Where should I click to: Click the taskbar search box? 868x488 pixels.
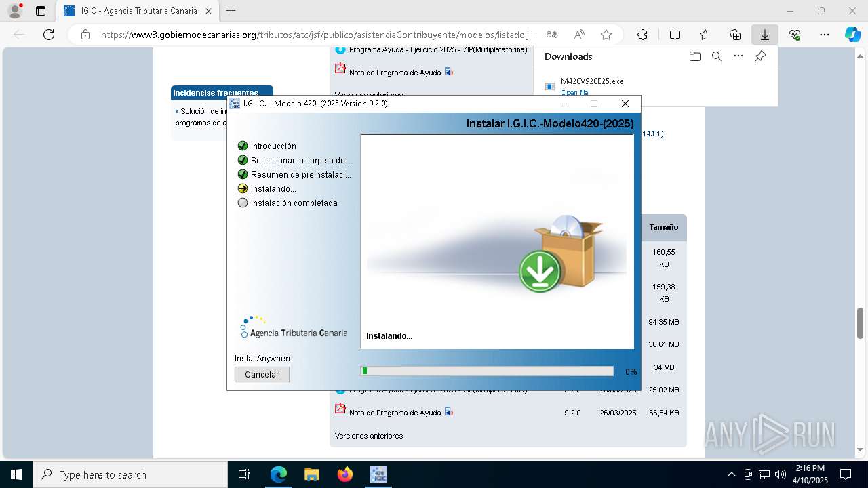(x=130, y=474)
